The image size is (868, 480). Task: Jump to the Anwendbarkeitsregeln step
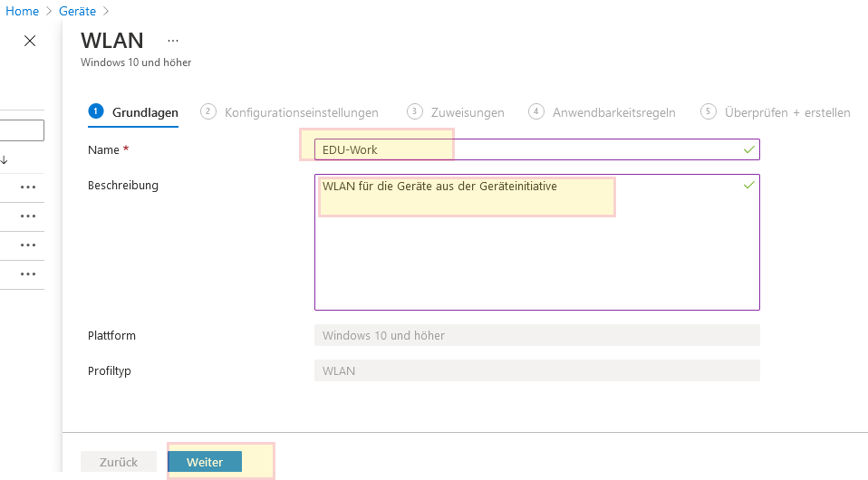tap(613, 112)
